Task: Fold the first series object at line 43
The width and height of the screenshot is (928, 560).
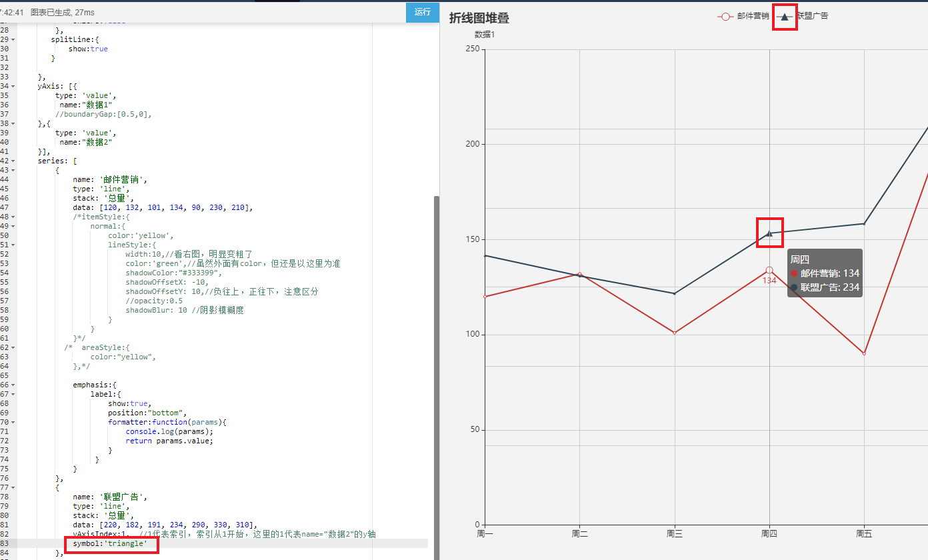Action: pos(13,170)
